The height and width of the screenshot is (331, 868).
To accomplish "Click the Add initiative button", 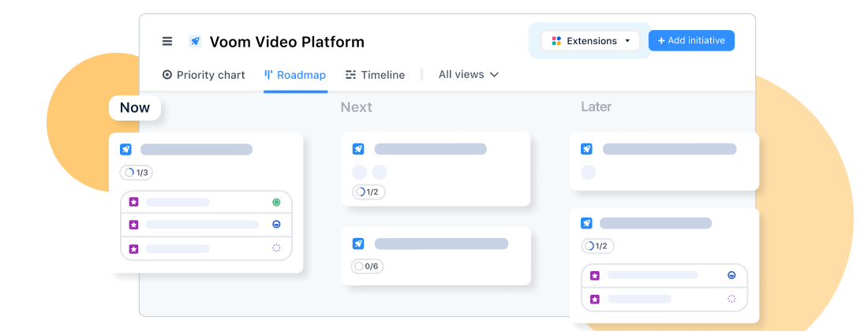I will click(x=691, y=41).
